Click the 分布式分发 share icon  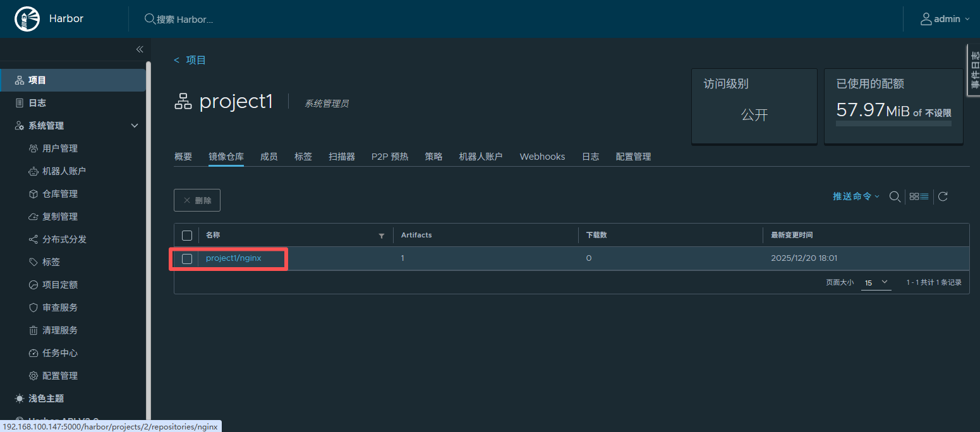tap(33, 239)
